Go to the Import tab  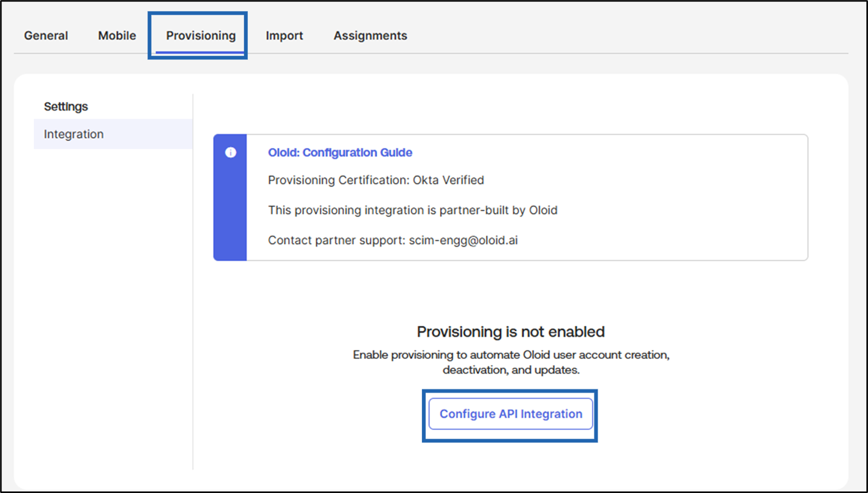tap(284, 36)
